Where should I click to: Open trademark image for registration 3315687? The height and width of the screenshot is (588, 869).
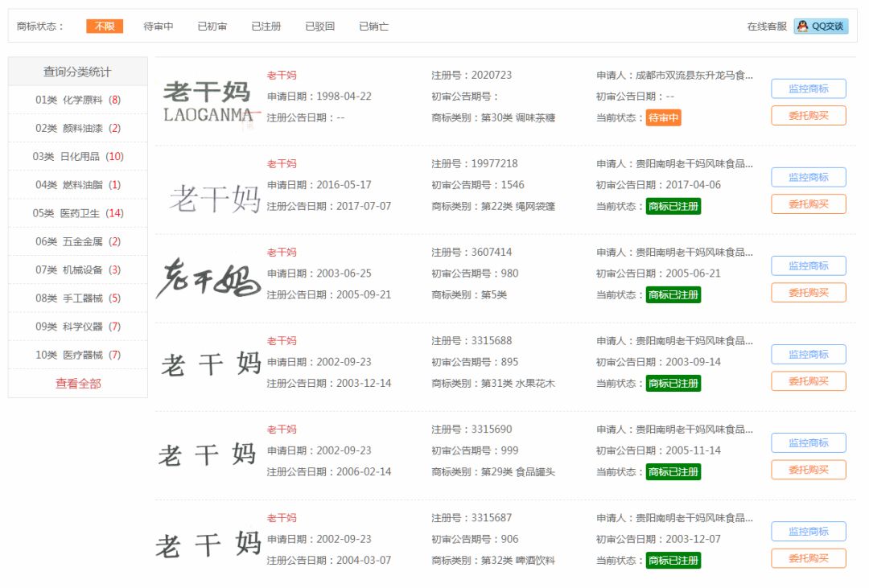[208, 543]
